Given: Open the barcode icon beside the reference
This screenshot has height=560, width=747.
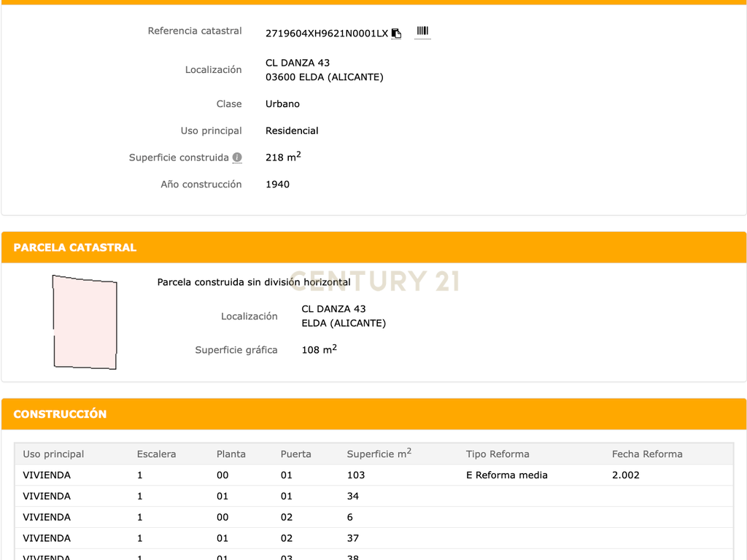Looking at the screenshot, I should 422,31.
